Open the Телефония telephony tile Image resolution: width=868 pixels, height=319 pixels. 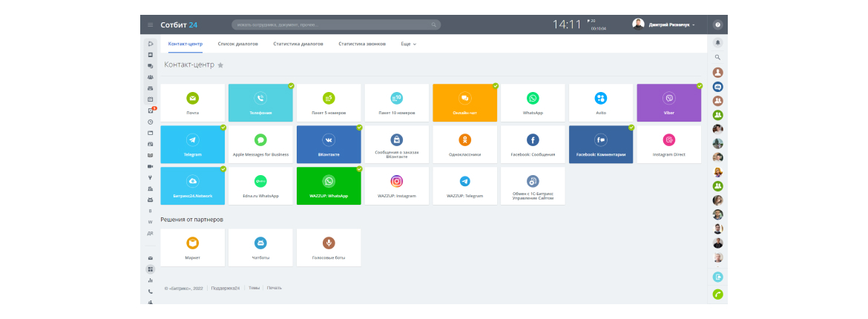coord(260,103)
